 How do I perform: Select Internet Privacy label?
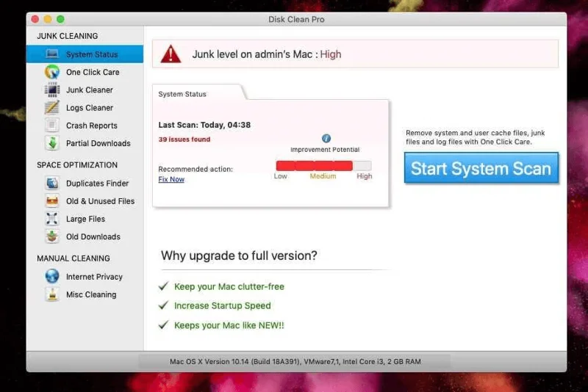pyautogui.click(x=94, y=277)
